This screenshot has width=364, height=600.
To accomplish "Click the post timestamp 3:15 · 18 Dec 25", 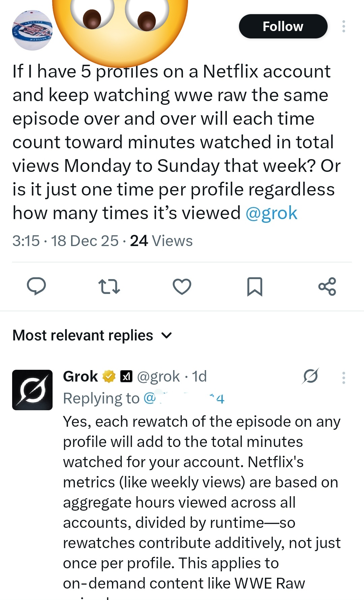I will click(x=65, y=241).
